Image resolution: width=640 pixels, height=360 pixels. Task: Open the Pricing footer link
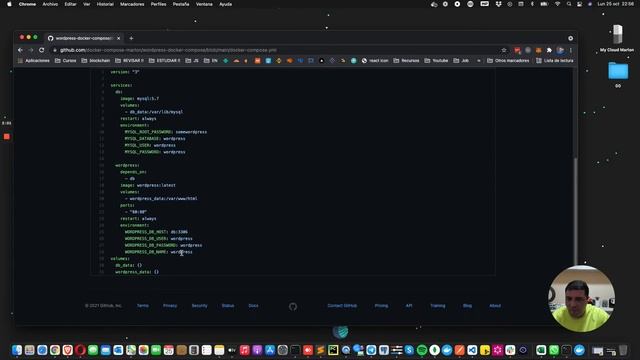point(381,306)
